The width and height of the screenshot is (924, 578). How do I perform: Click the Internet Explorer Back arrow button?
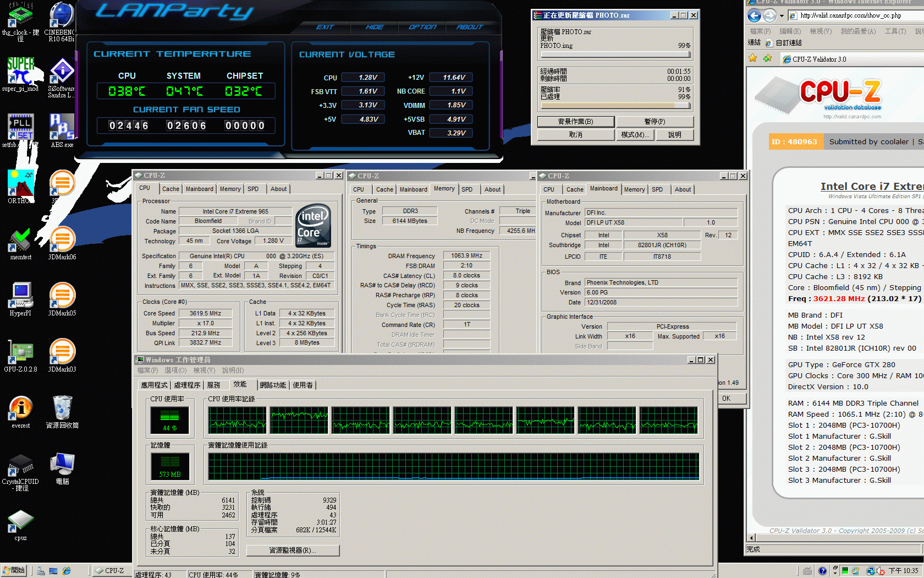(x=755, y=15)
